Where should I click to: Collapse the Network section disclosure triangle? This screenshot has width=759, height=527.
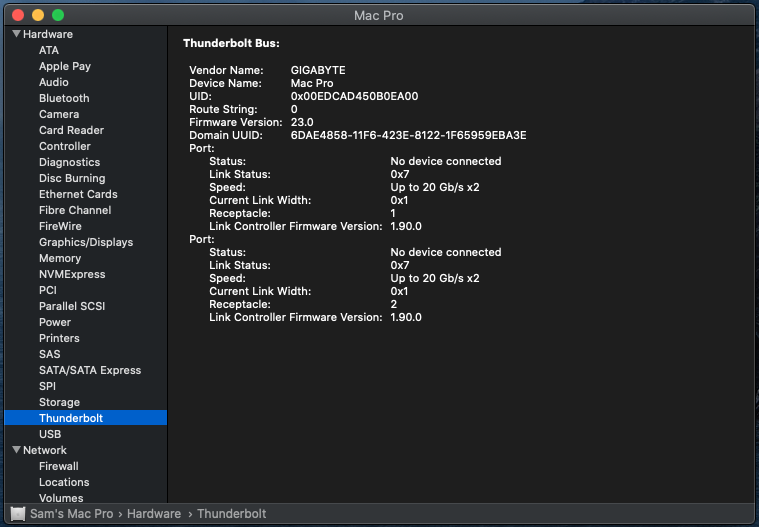pyautogui.click(x=16, y=450)
